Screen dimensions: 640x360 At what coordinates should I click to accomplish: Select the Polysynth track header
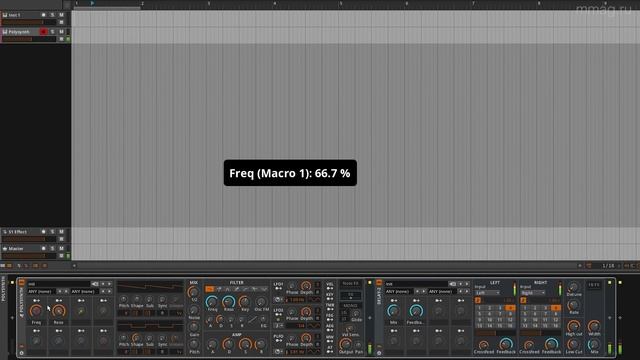(x=19, y=31)
